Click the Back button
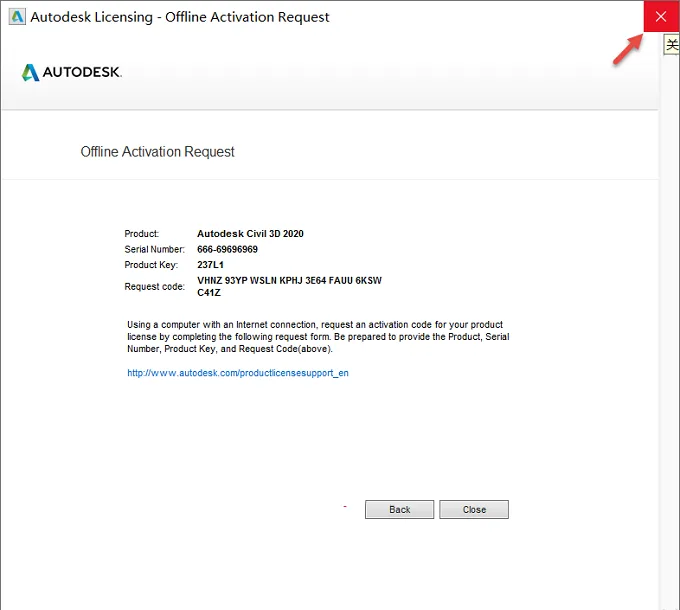Image resolution: width=680 pixels, height=610 pixels. pyautogui.click(x=399, y=509)
